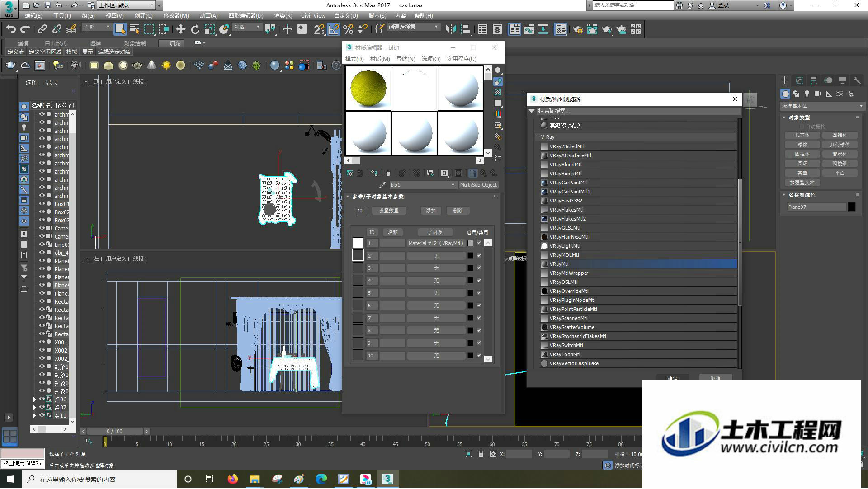Click the black object color swatch
The image size is (868, 489).
click(x=852, y=207)
